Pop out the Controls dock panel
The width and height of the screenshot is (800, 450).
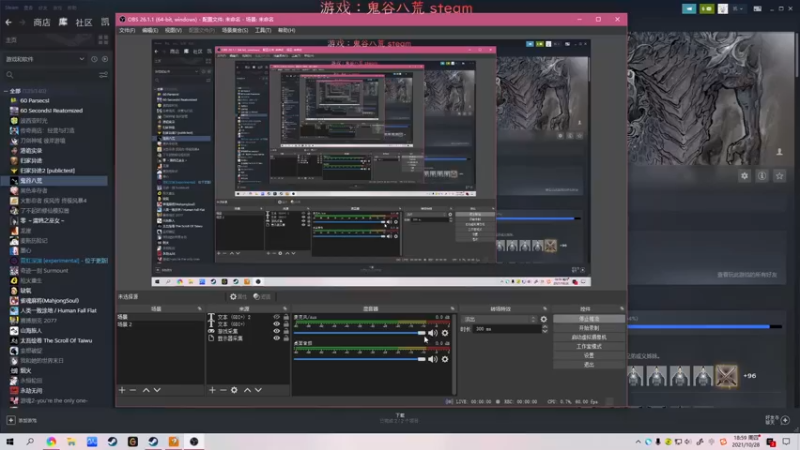[621, 309]
